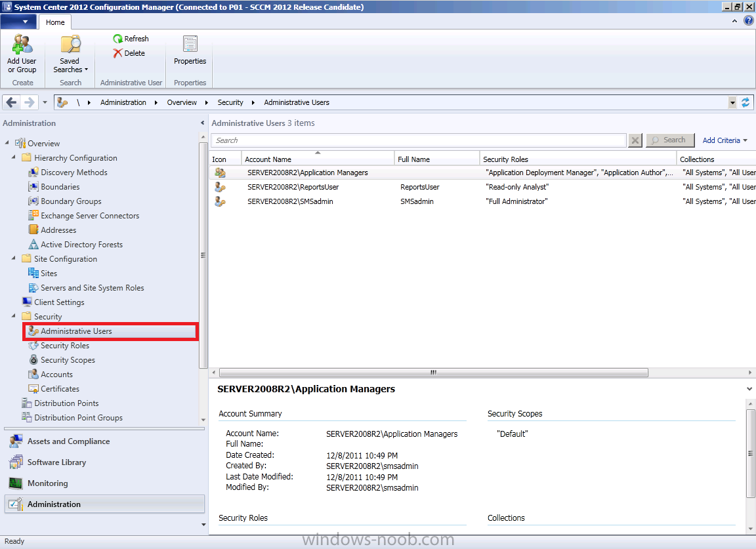Select Discovery Methods node
Screen dimensions: 756x549
[68, 172]
